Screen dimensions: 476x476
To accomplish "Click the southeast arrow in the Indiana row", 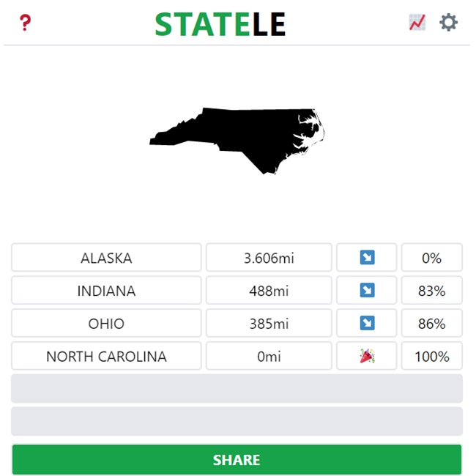I will click(367, 291).
